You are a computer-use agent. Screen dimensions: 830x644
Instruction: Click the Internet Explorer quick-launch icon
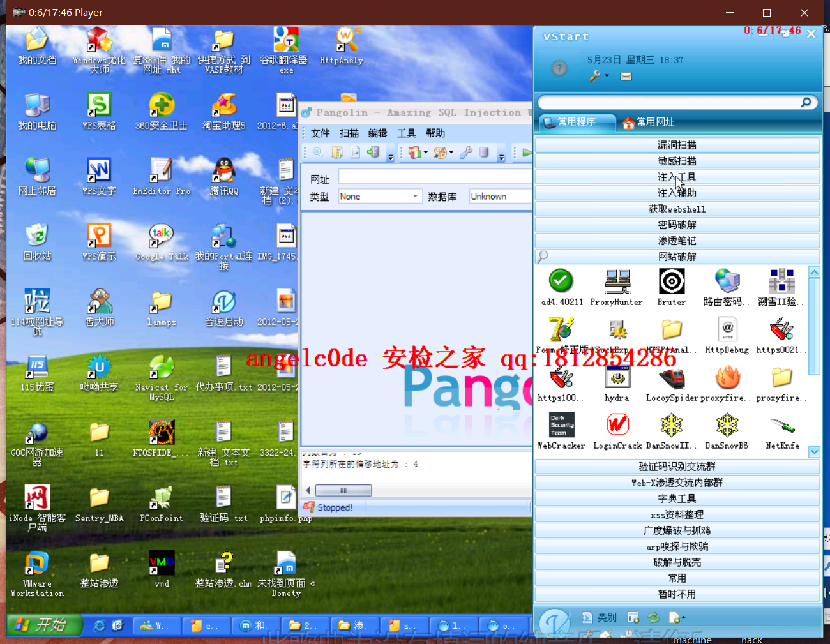pyautogui.click(x=99, y=626)
